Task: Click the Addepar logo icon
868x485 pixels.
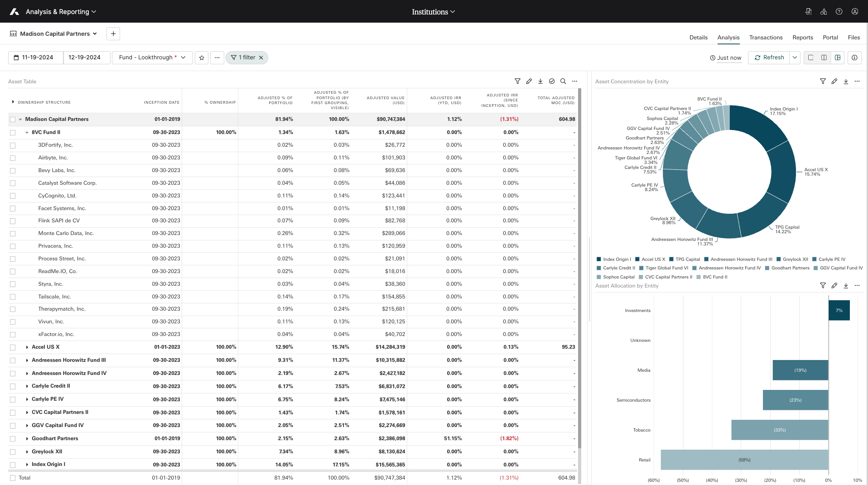Action: (14, 12)
